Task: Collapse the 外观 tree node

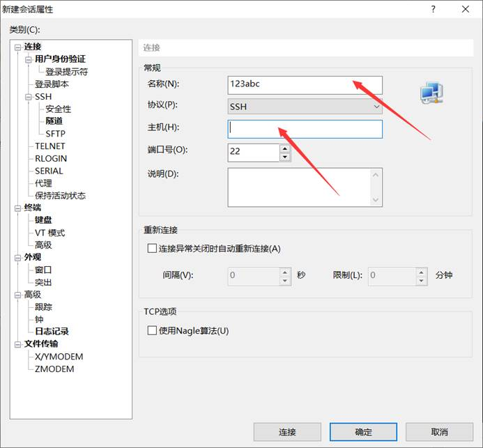Action: pyautogui.click(x=17, y=258)
